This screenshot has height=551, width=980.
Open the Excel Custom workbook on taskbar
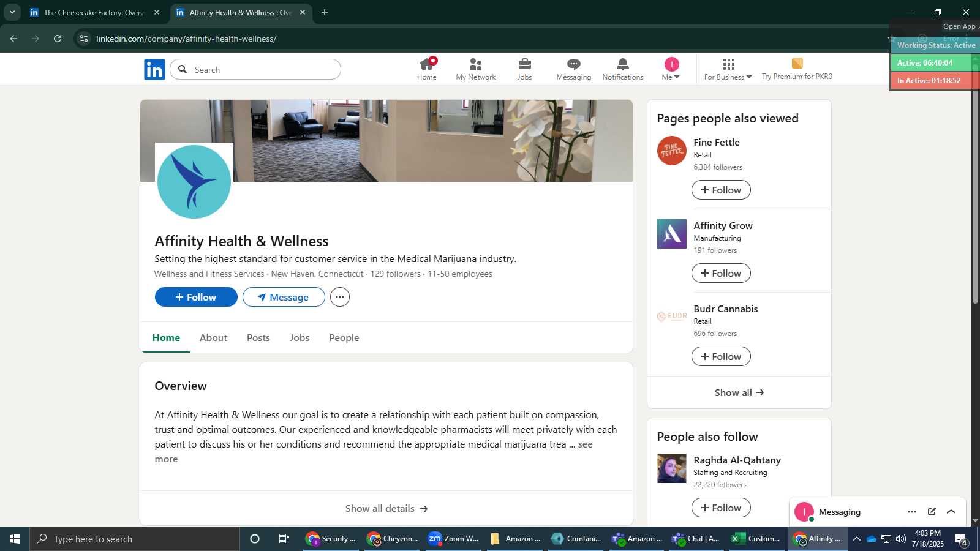(x=756, y=539)
